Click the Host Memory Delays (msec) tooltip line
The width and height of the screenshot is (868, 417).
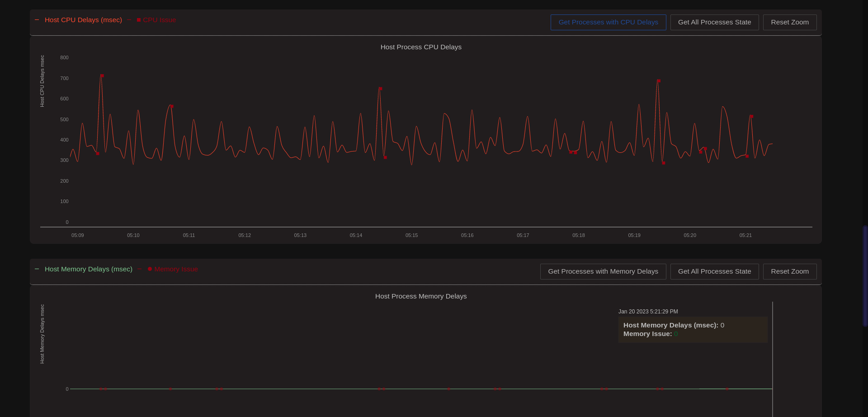(674, 325)
